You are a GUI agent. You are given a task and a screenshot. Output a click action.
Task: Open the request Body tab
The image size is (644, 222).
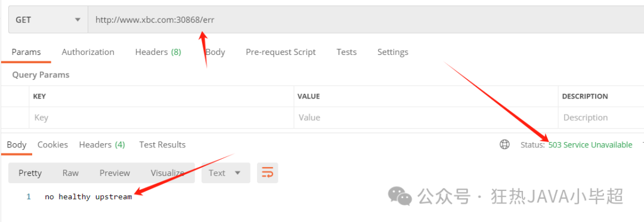(x=215, y=52)
